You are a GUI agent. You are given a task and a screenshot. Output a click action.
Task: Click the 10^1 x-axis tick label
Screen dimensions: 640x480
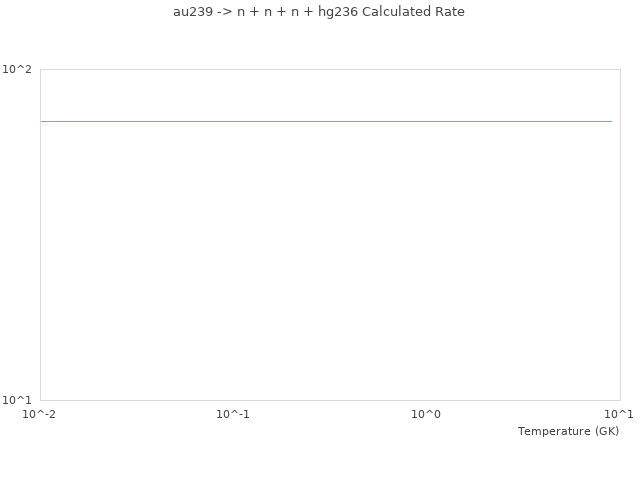pos(619,414)
